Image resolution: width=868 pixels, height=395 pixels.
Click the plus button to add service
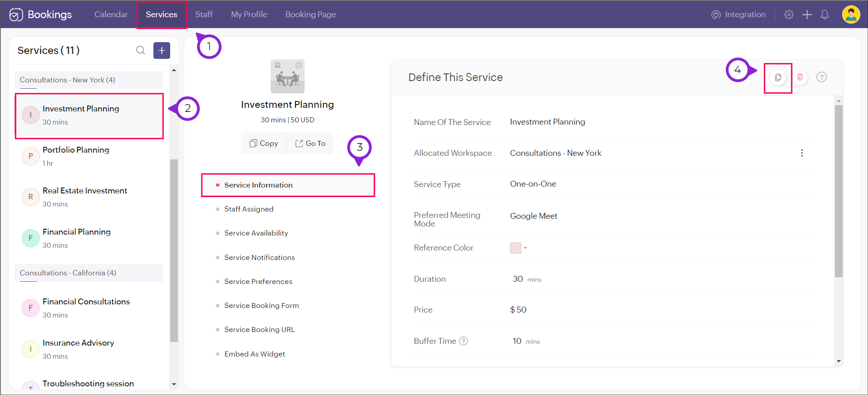click(162, 50)
